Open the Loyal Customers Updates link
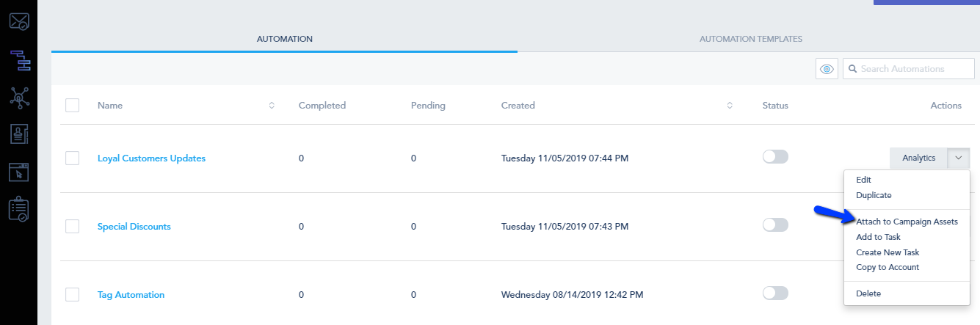Screen dimensions: 980x325 pyautogui.click(x=151, y=158)
